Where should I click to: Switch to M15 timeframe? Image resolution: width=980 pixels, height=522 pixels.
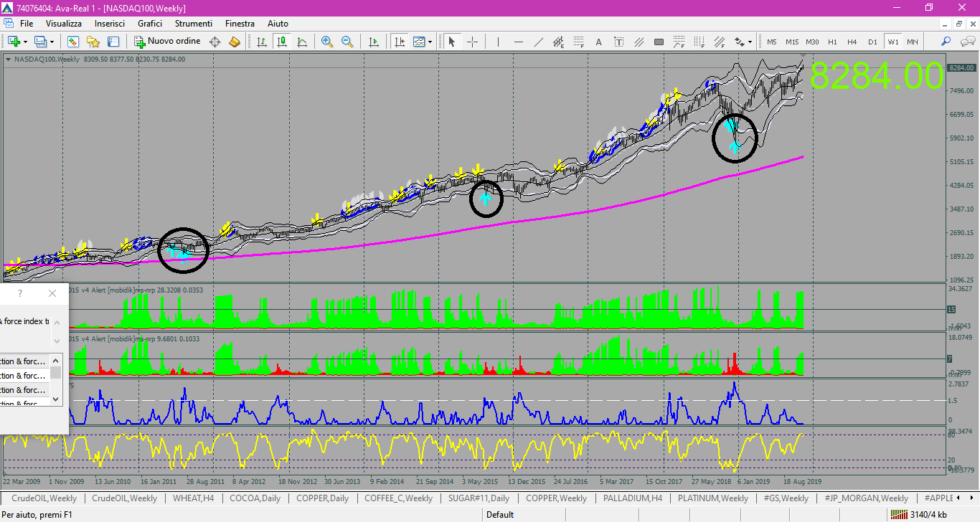click(x=792, y=42)
